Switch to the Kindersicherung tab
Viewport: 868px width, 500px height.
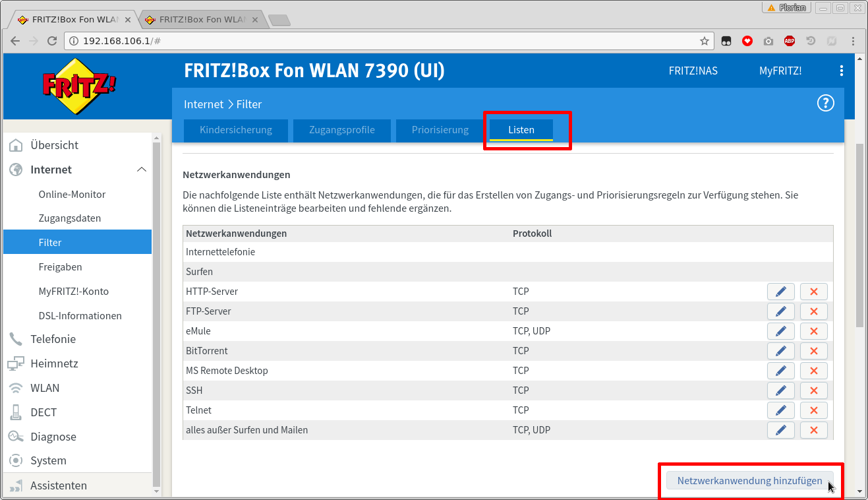(x=236, y=130)
